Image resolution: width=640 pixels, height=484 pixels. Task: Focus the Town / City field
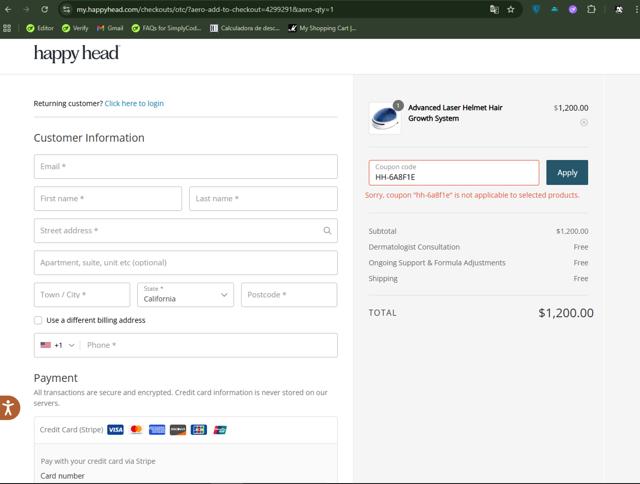pyautogui.click(x=82, y=295)
